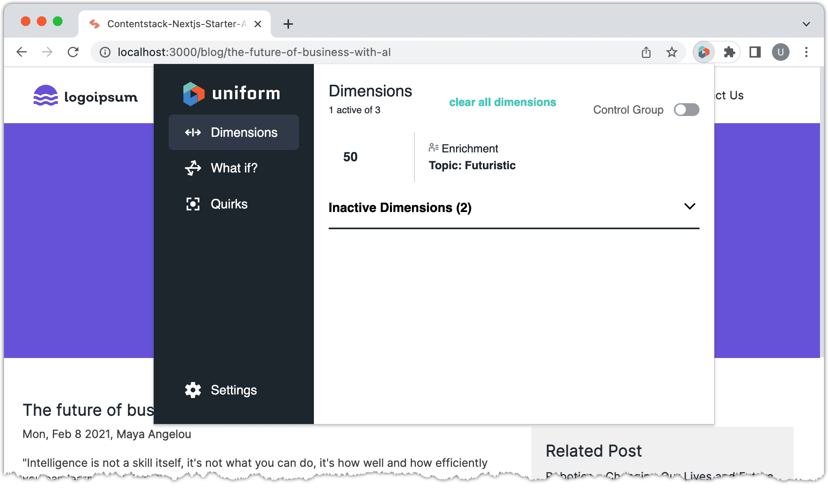Bookmark the page with the star icon
This screenshot has width=828, height=504.
(x=671, y=52)
